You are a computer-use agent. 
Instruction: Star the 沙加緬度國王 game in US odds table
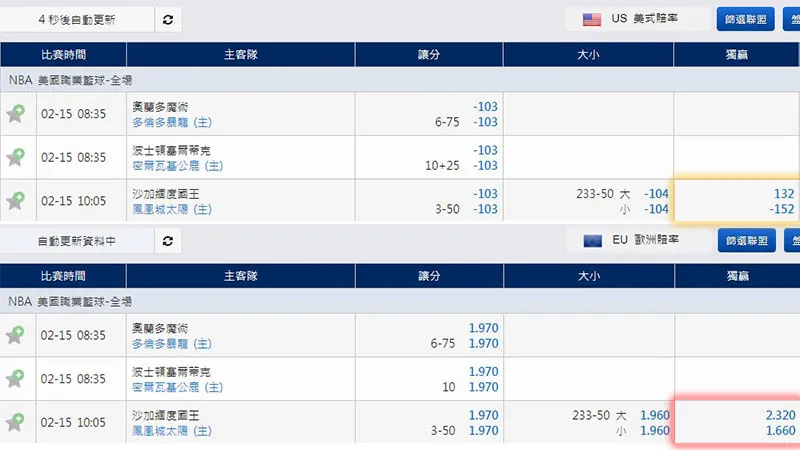15,200
